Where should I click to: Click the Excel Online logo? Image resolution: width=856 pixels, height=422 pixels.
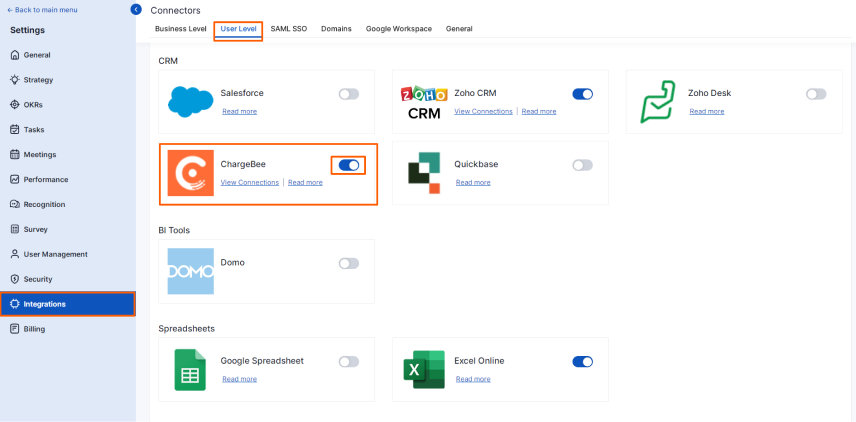click(424, 370)
